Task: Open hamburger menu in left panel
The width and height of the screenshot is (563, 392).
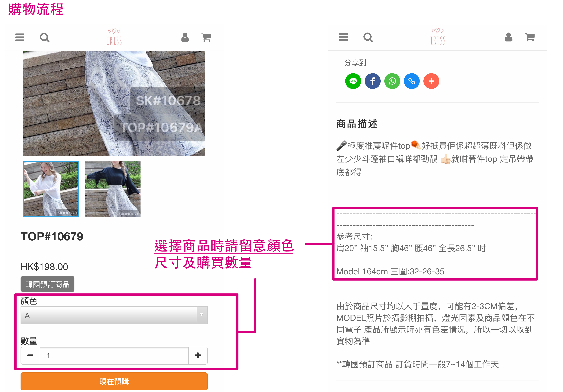Action: coord(20,37)
